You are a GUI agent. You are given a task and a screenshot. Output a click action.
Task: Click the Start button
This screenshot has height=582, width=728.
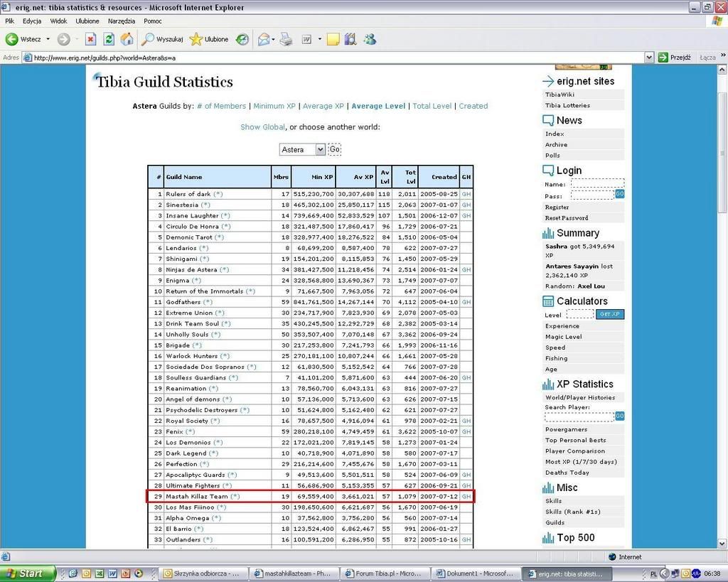coord(27,573)
